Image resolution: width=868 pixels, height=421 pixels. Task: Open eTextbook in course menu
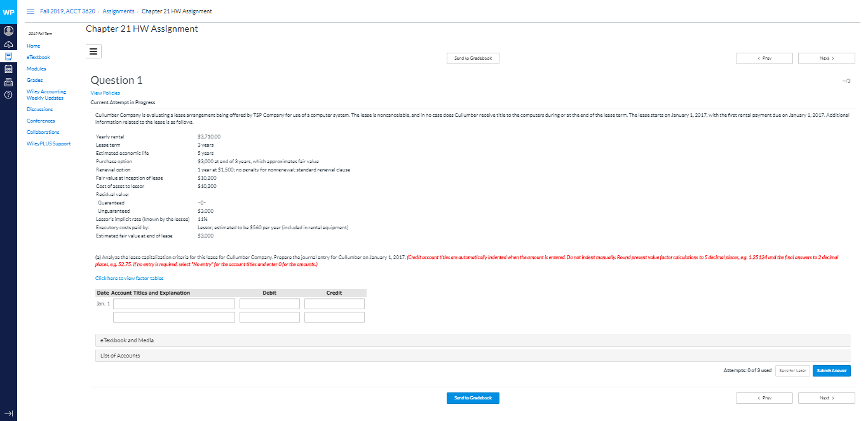click(x=38, y=57)
